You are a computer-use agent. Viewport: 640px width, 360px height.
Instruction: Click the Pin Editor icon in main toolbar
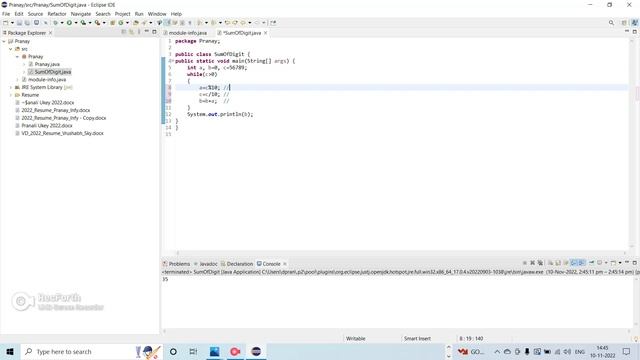click(273, 23)
